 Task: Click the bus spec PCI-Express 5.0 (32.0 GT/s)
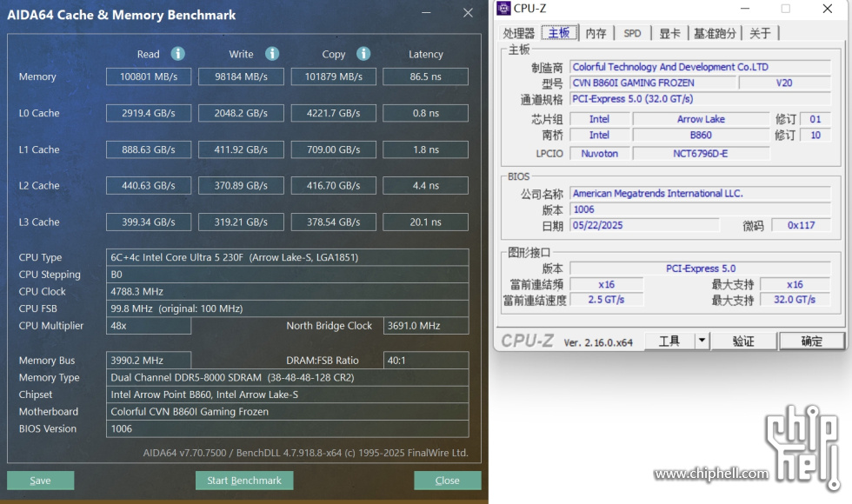click(x=701, y=99)
